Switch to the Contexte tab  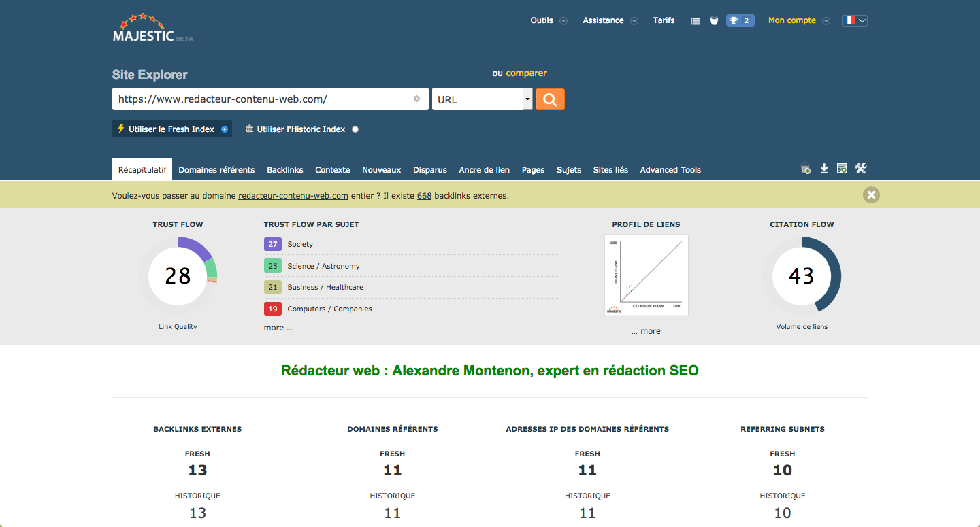333,170
